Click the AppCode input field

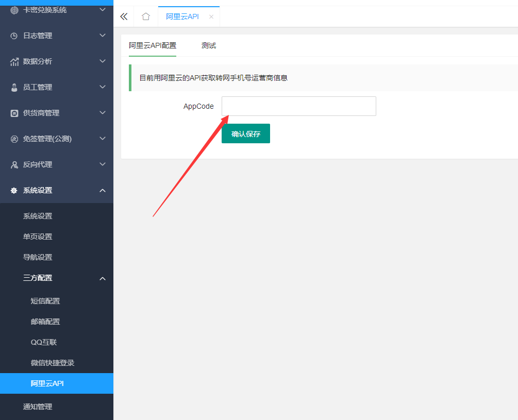point(298,106)
